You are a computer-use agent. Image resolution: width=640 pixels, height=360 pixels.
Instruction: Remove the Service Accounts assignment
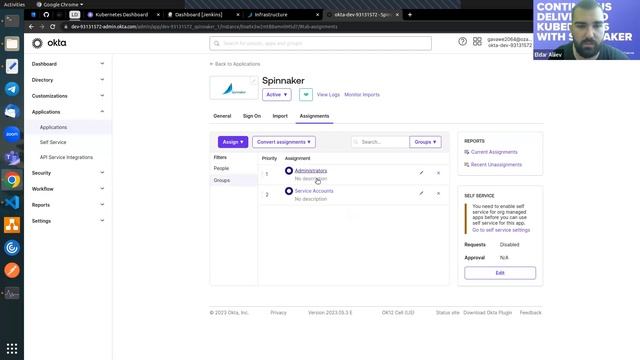point(438,193)
